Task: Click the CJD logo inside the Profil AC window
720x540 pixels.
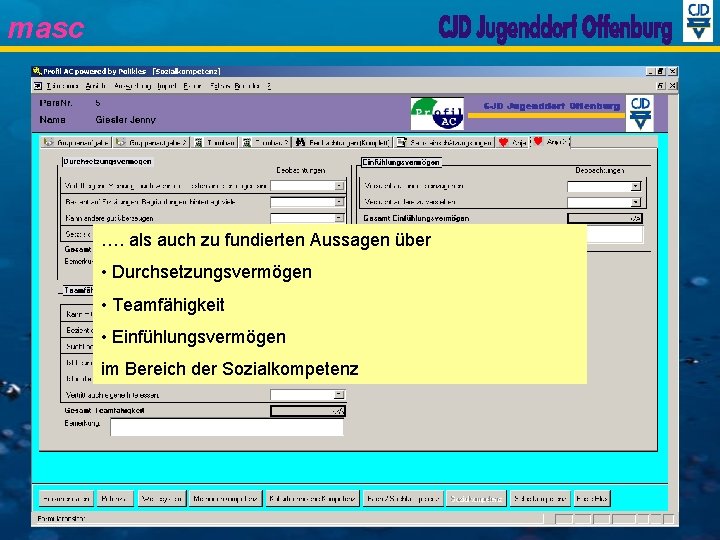Action: 640,113
